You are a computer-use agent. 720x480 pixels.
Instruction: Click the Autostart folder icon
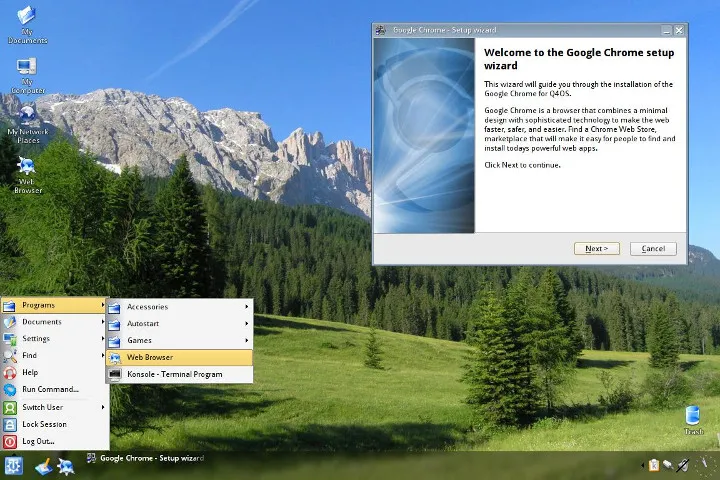pyautogui.click(x=115, y=324)
